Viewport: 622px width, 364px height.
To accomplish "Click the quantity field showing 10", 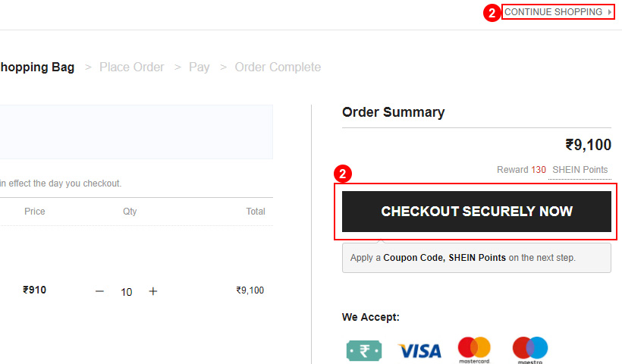I will [x=126, y=292].
